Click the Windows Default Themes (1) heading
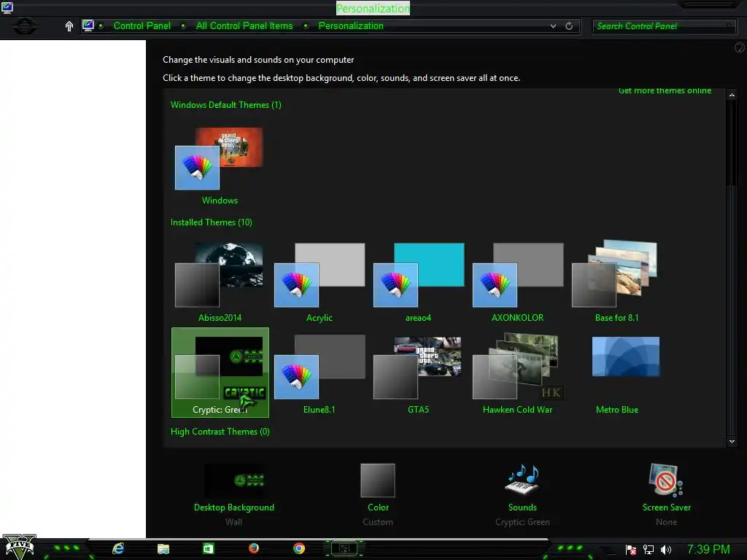 click(x=226, y=105)
